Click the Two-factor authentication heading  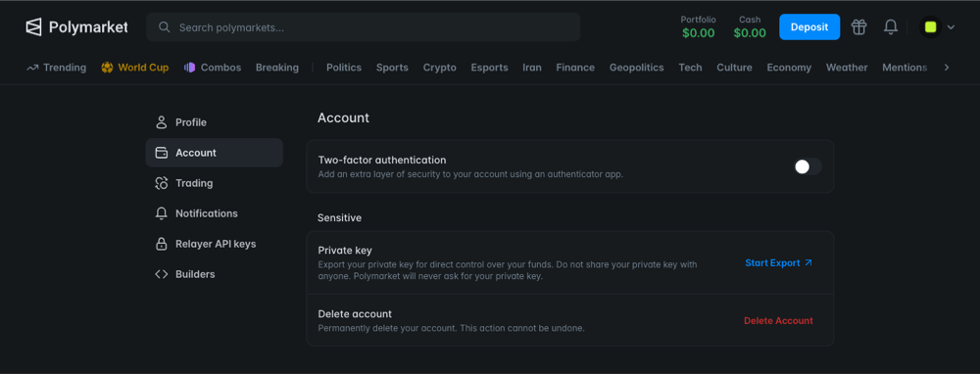click(382, 160)
